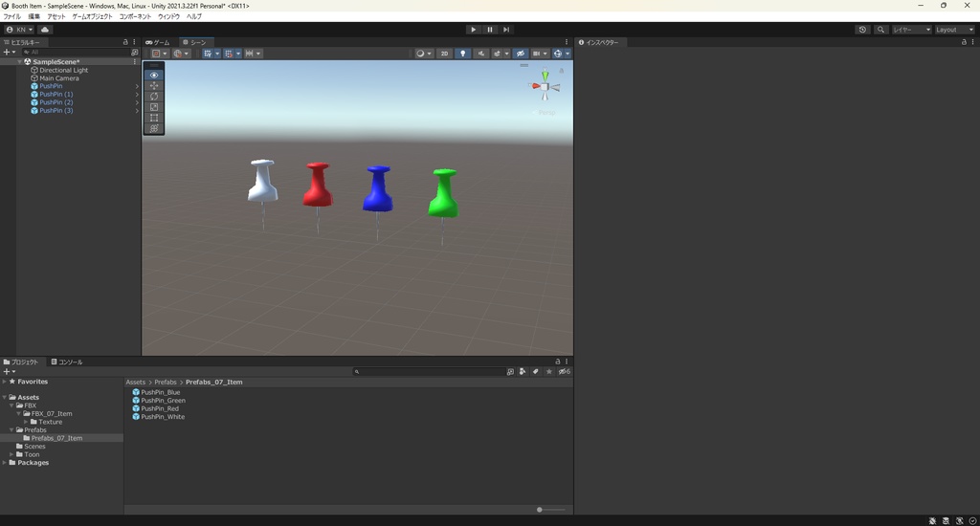The width and height of the screenshot is (980, 526).
Task: Open the ファイル (File) menu
Action: pos(11,17)
